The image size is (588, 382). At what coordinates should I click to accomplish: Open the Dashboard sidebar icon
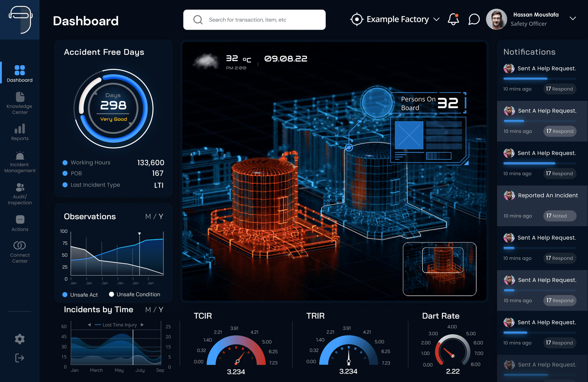(20, 70)
